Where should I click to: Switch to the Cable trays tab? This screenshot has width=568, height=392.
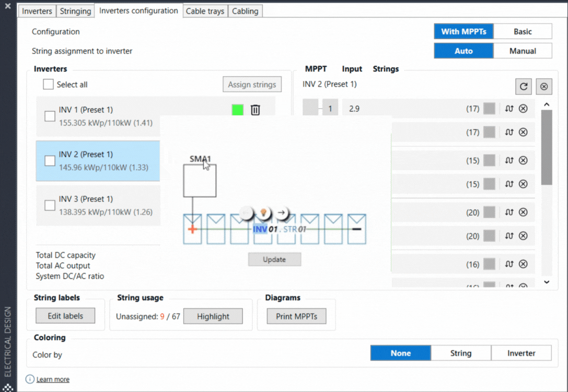coord(205,10)
